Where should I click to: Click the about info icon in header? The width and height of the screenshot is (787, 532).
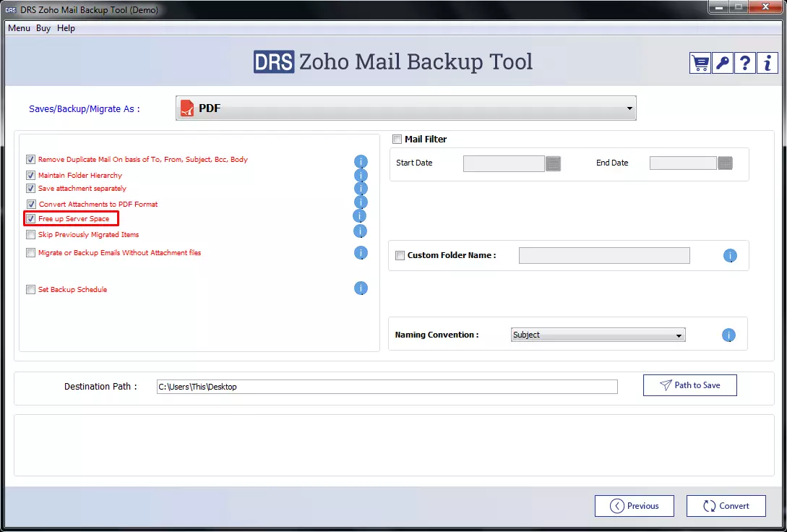(767, 63)
